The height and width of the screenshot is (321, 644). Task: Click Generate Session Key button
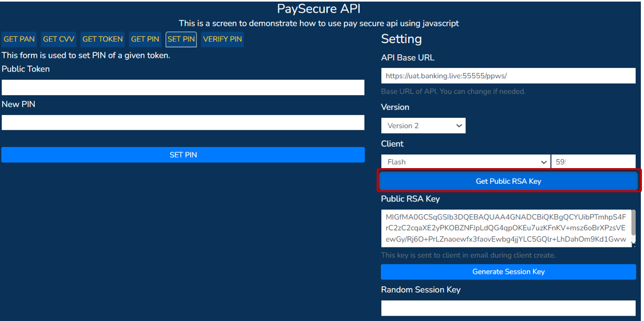pos(508,272)
